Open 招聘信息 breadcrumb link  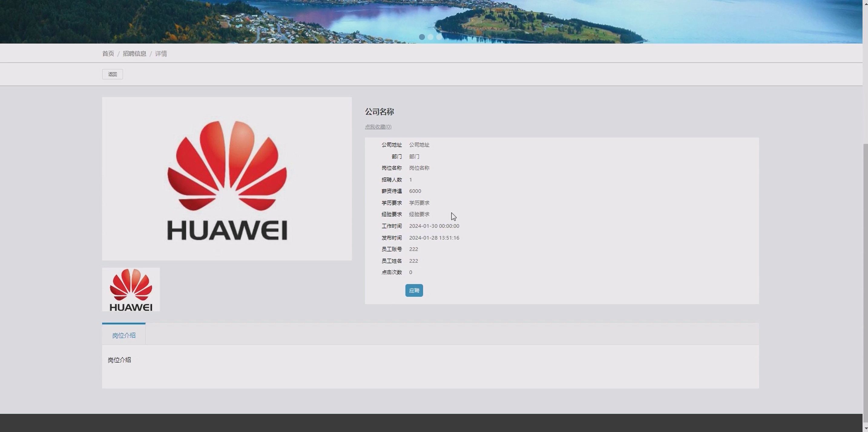click(x=134, y=54)
